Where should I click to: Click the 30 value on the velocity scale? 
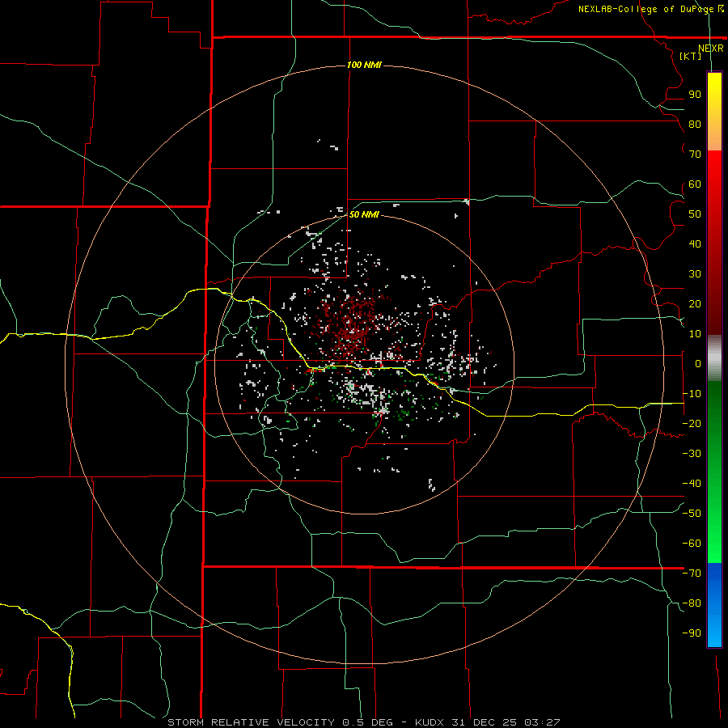point(695,274)
